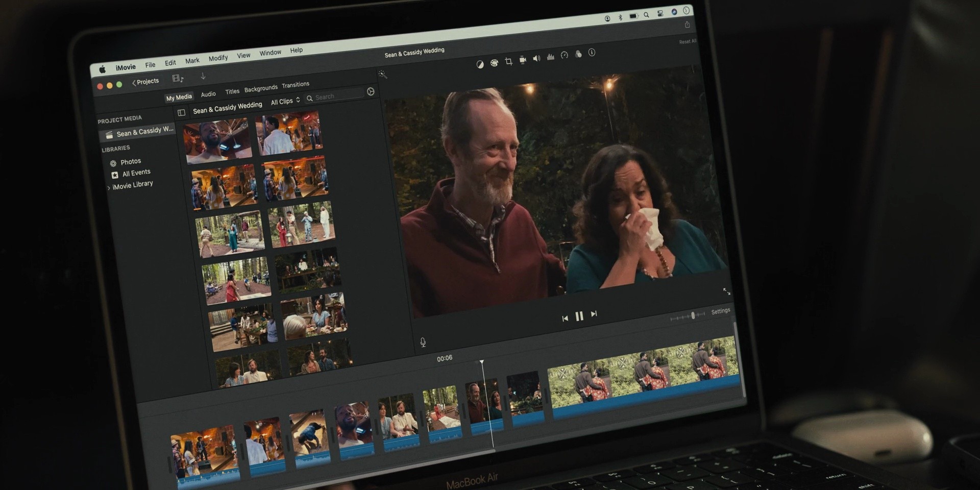This screenshot has height=490, width=980.
Task: Skip to previous clip
Action: [565, 318]
